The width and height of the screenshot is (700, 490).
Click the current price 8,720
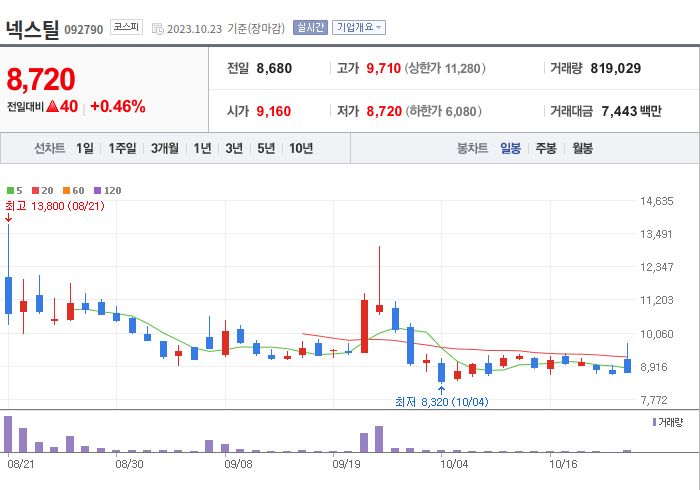coord(41,79)
